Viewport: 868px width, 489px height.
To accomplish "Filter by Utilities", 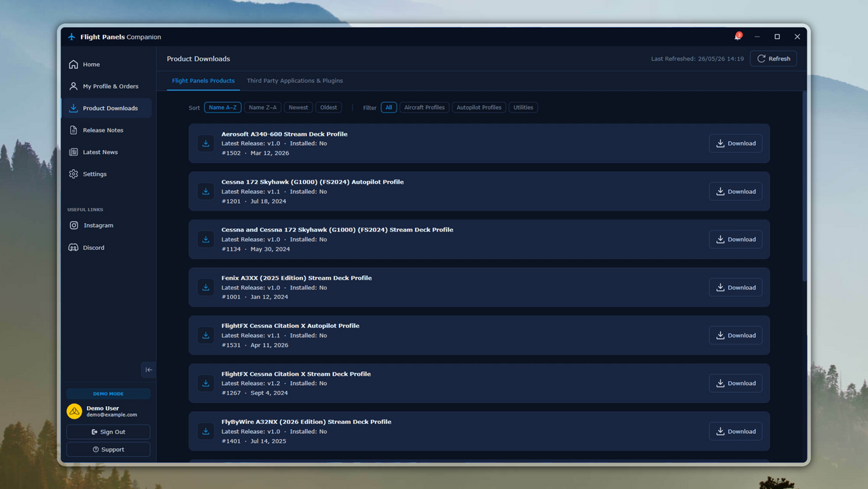I will [523, 107].
